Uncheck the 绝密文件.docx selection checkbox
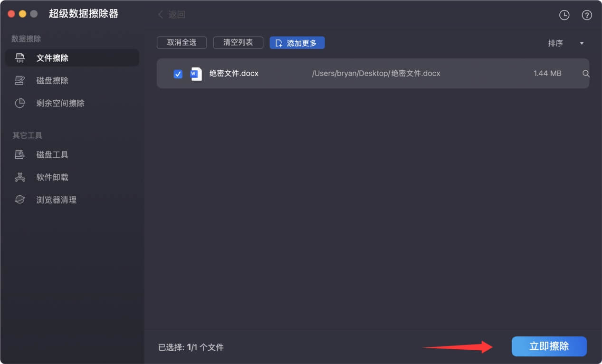The width and height of the screenshot is (602, 364). tap(178, 74)
